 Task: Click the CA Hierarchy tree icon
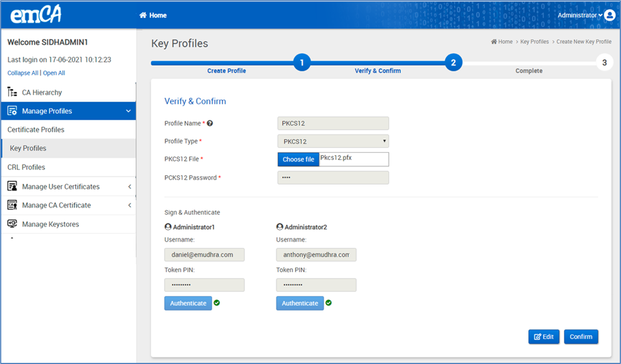point(12,92)
